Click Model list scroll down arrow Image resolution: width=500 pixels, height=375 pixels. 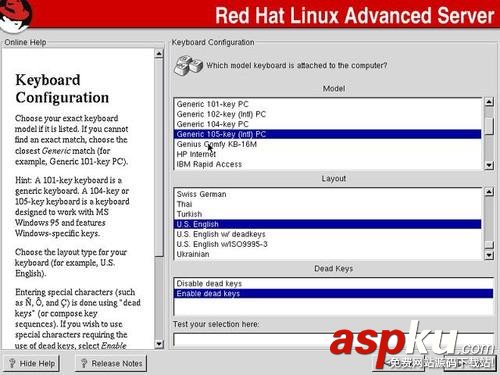[x=489, y=165]
